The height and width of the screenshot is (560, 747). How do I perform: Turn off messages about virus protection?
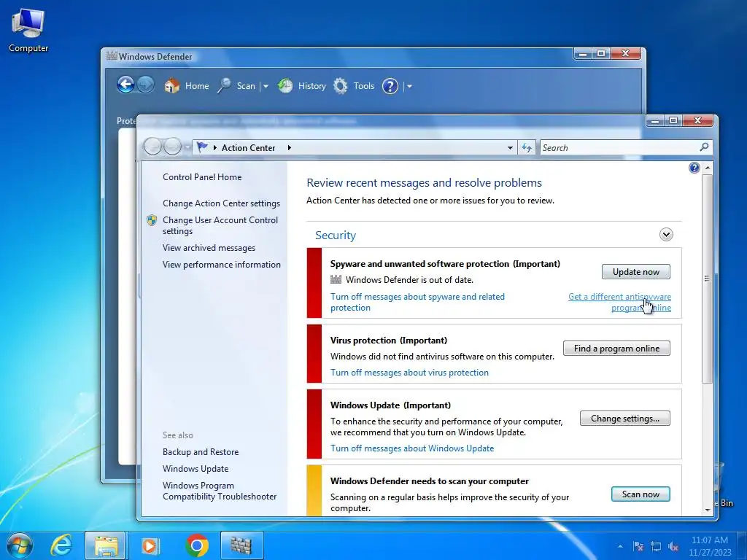(x=410, y=373)
